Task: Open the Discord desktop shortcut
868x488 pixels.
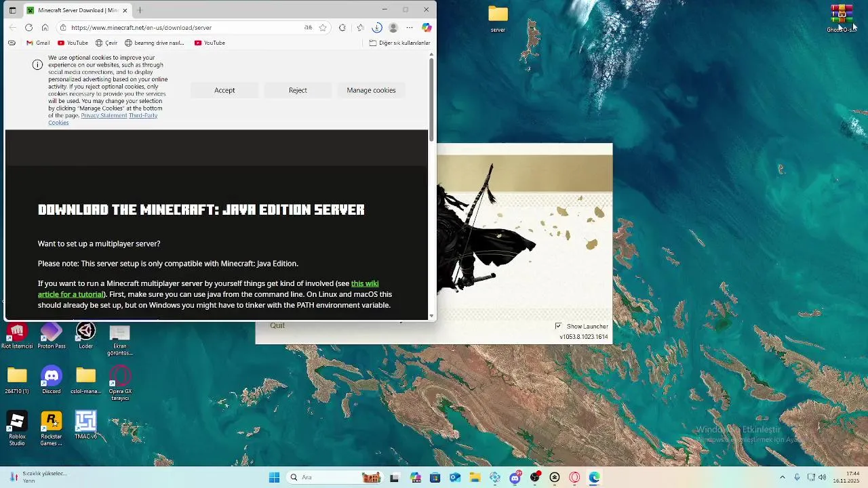Action: click(x=52, y=381)
